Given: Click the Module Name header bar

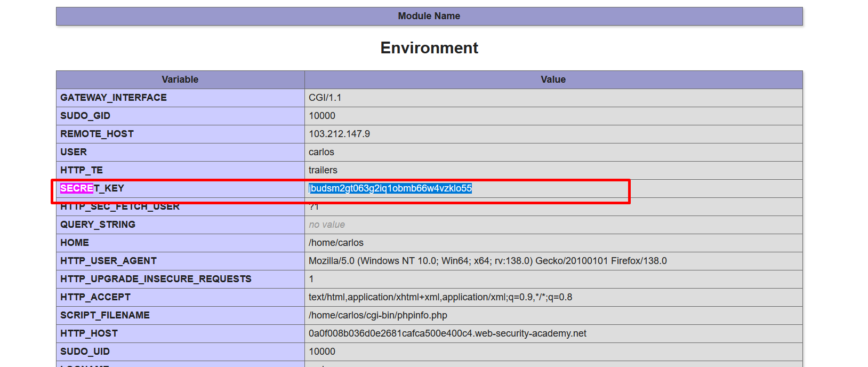Looking at the screenshot, I should [429, 16].
